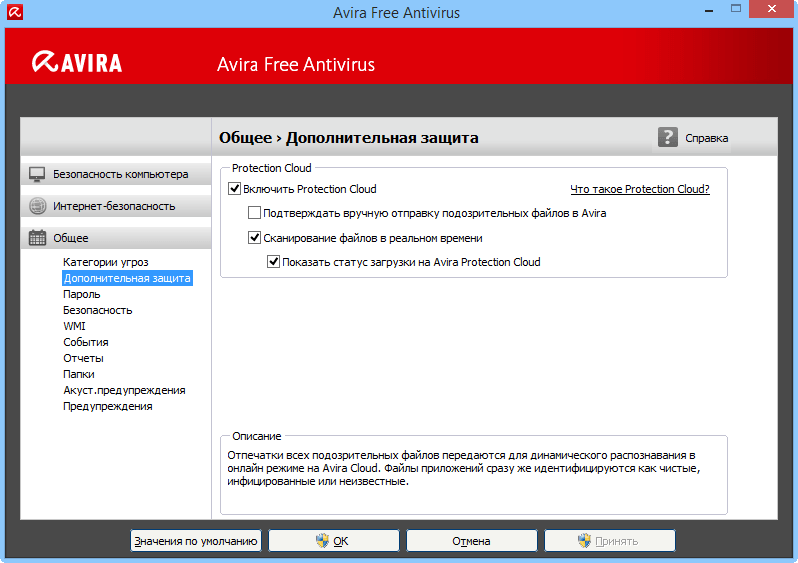Collapse the Общее section
Screen dimensions: 798x563
point(116,238)
